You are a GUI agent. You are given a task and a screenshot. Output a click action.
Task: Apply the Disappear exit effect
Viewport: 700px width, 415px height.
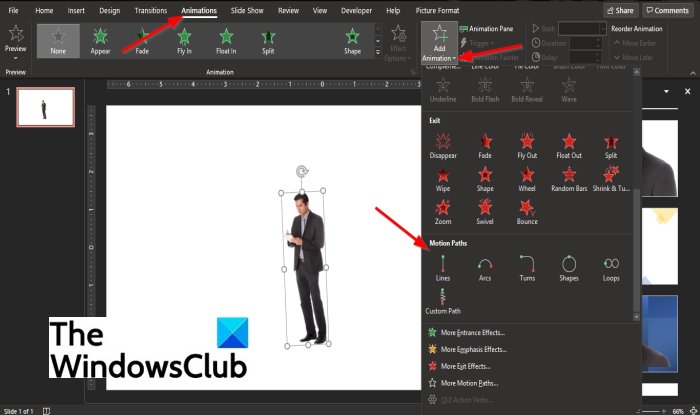click(443, 146)
